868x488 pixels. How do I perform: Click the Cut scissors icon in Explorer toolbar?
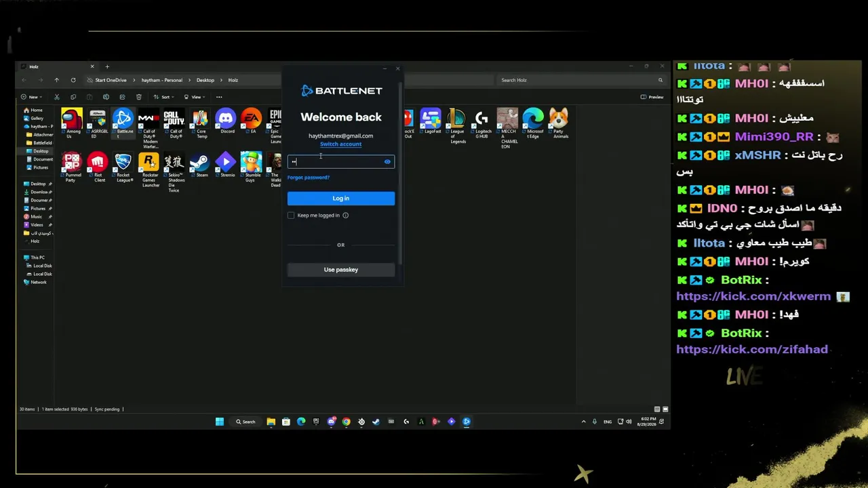pyautogui.click(x=57, y=97)
